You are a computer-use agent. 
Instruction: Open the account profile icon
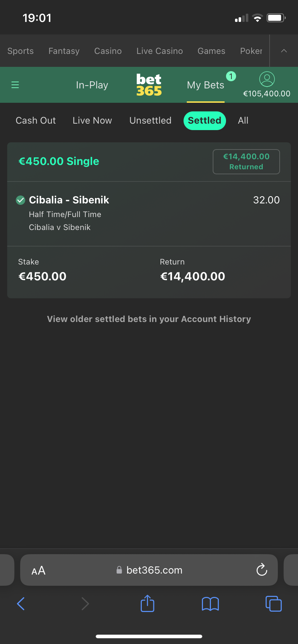(267, 79)
